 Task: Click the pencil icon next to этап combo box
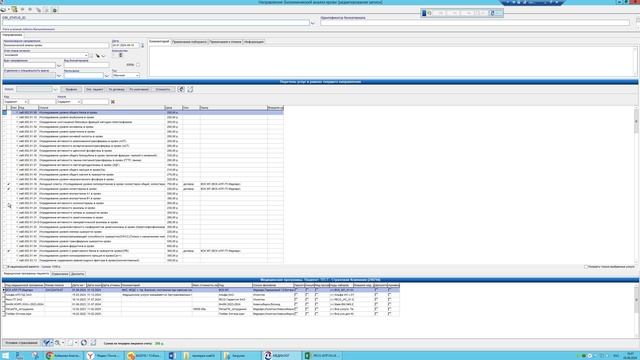pos(98,56)
